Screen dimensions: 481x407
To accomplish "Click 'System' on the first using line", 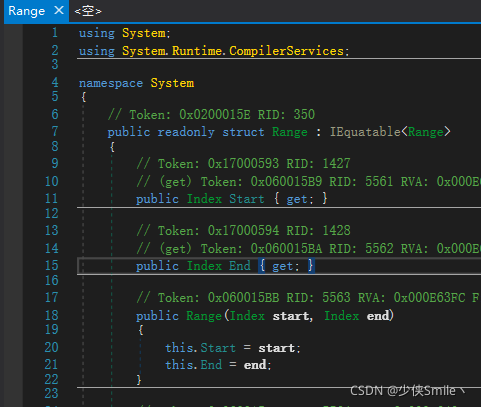I will click(x=144, y=33).
